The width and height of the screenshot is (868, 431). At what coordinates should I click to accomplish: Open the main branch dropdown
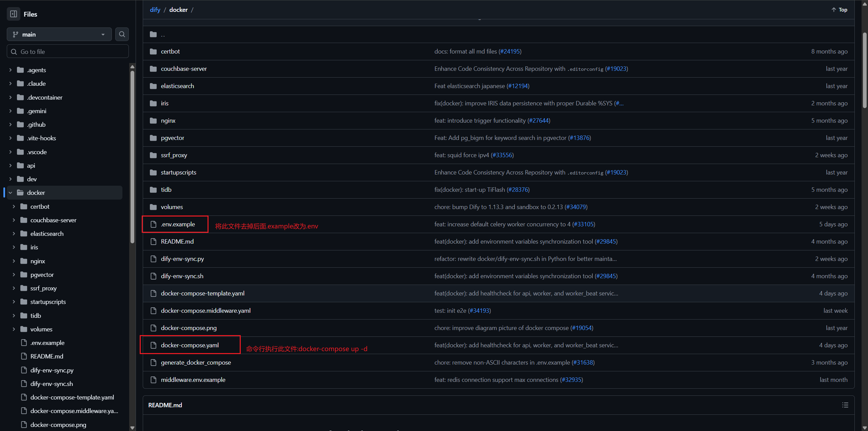tap(59, 34)
